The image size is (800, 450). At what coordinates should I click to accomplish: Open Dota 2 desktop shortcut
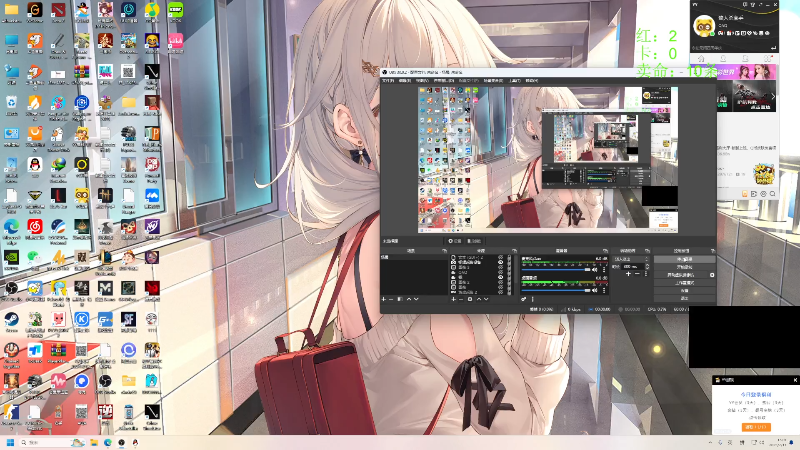(58, 11)
